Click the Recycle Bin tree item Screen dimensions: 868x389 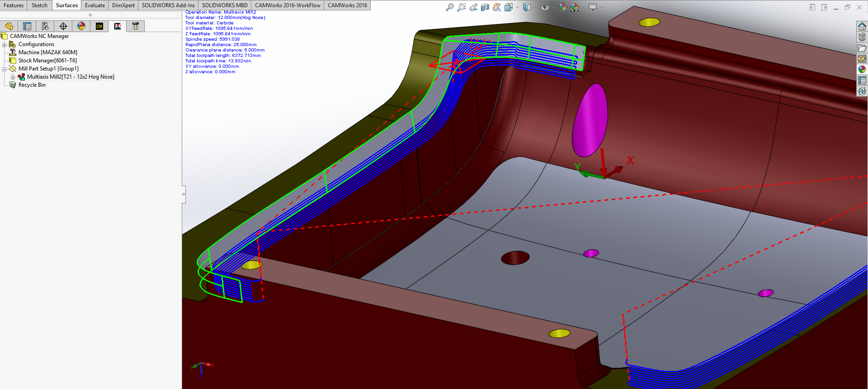[32, 85]
